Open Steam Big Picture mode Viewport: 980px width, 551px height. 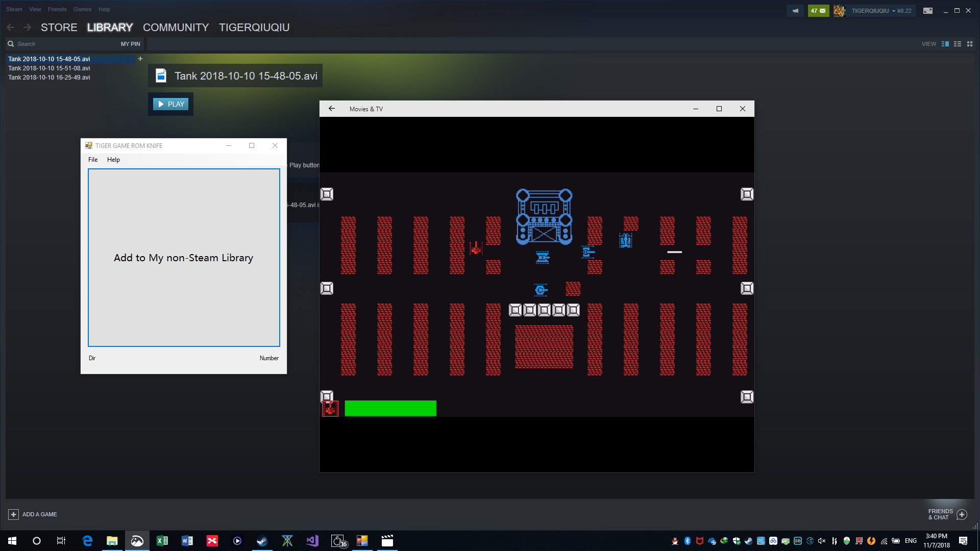tap(928, 10)
